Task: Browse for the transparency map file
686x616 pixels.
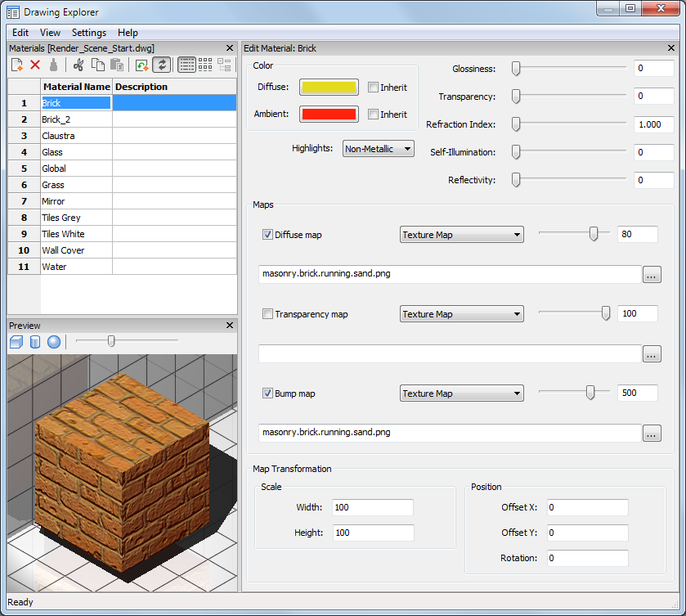Action: [x=652, y=353]
